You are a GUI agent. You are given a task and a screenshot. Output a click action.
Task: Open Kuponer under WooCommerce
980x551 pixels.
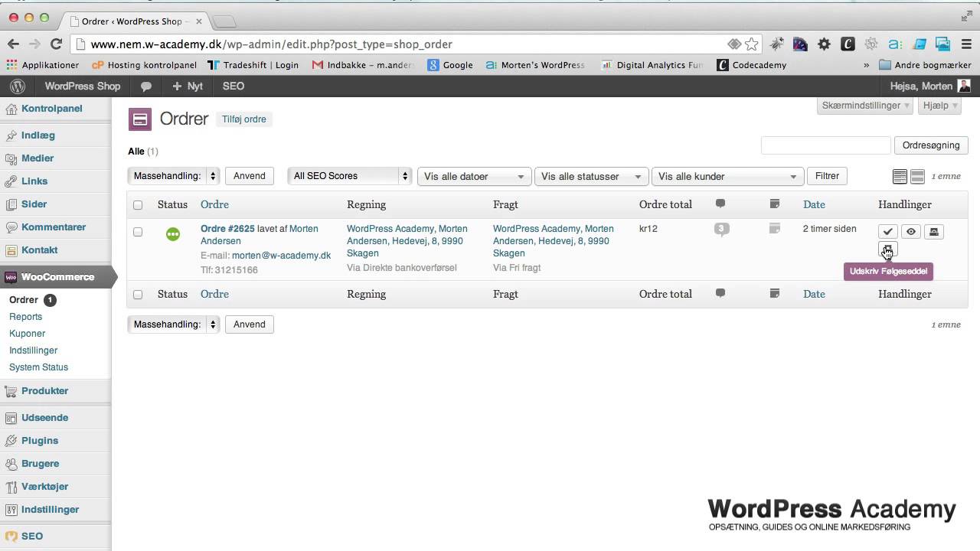tap(27, 334)
